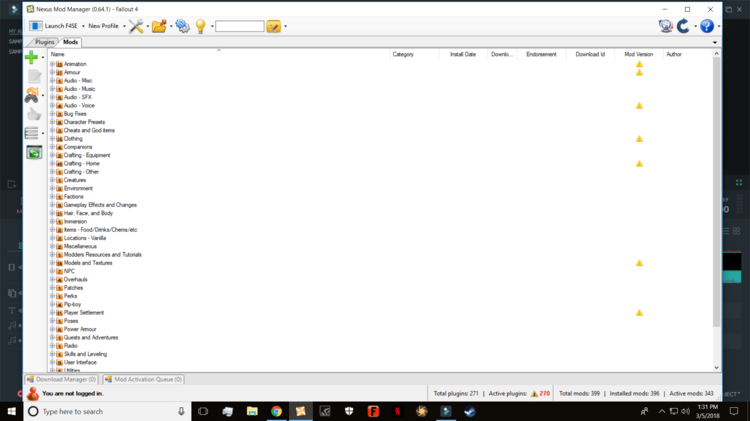
Task: Open Steam from the taskbar
Action: (470, 411)
